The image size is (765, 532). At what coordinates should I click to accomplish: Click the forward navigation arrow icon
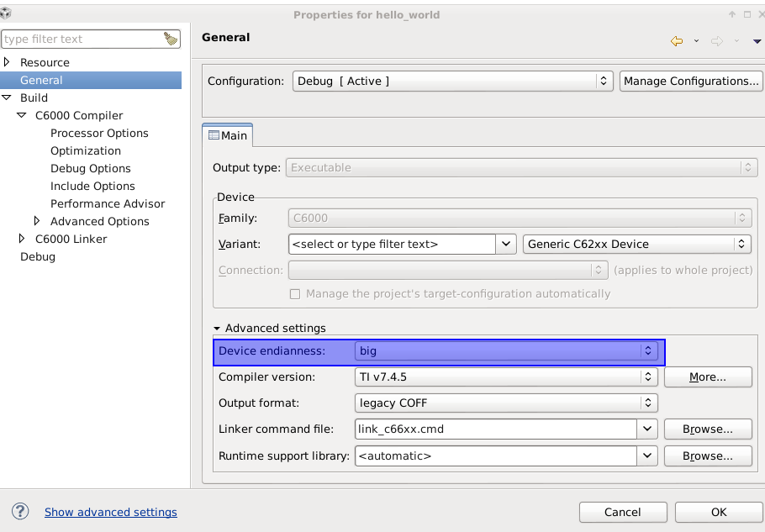pos(716,40)
